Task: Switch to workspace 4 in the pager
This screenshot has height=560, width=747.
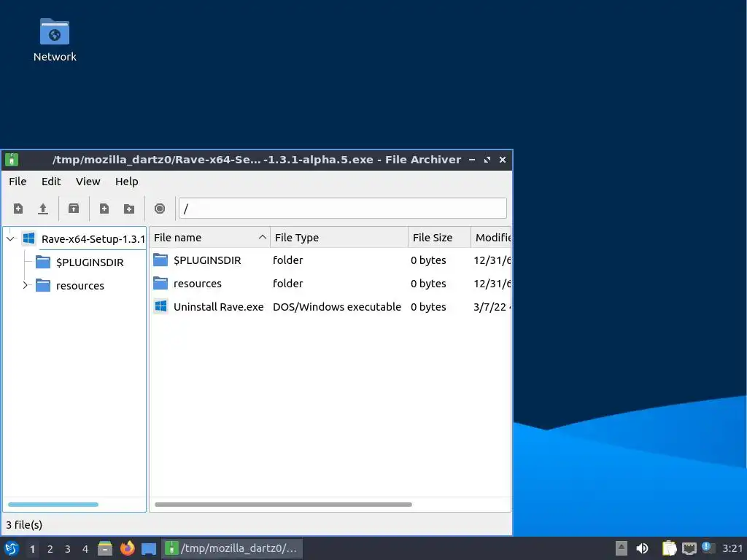Action: point(85,549)
